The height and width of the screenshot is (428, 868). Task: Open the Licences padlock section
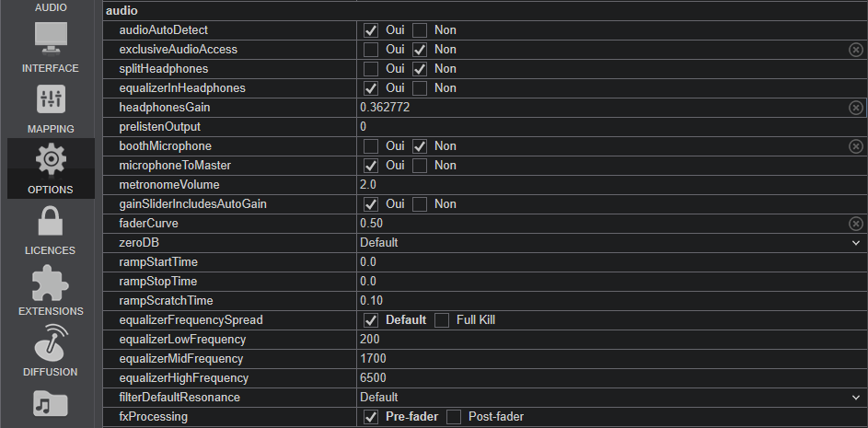click(51, 228)
